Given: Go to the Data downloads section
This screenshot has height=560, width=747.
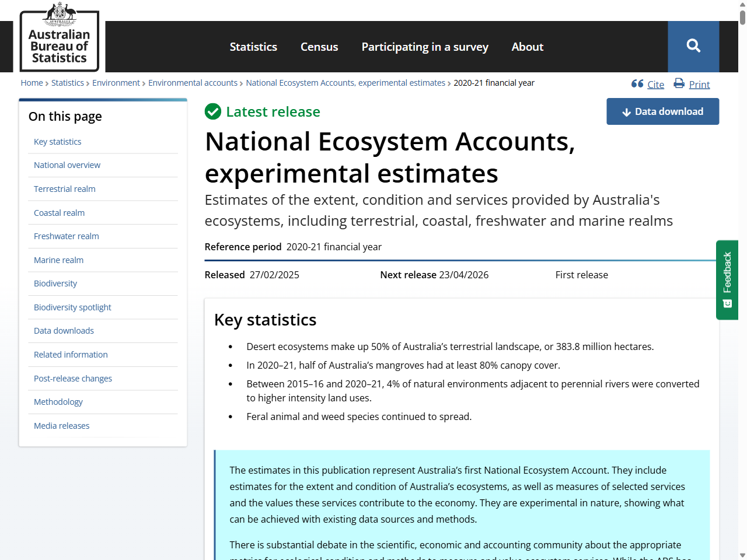Looking at the screenshot, I should point(64,331).
